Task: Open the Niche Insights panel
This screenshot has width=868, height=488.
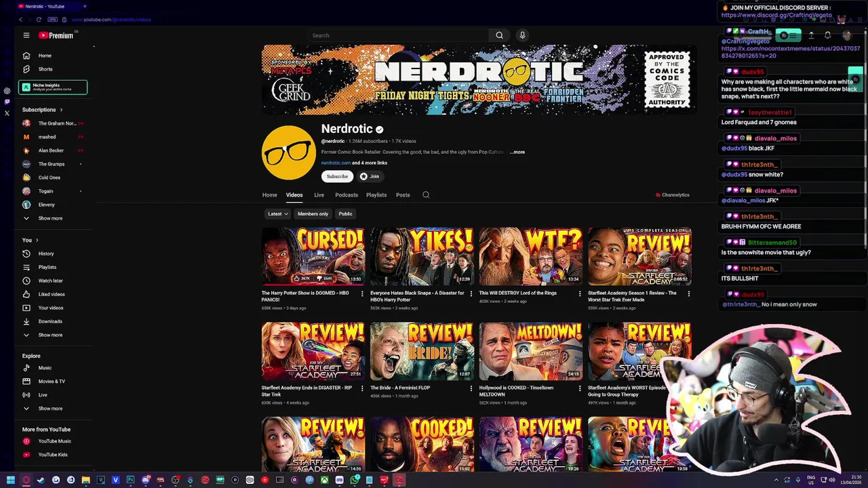Action: coord(53,87)
